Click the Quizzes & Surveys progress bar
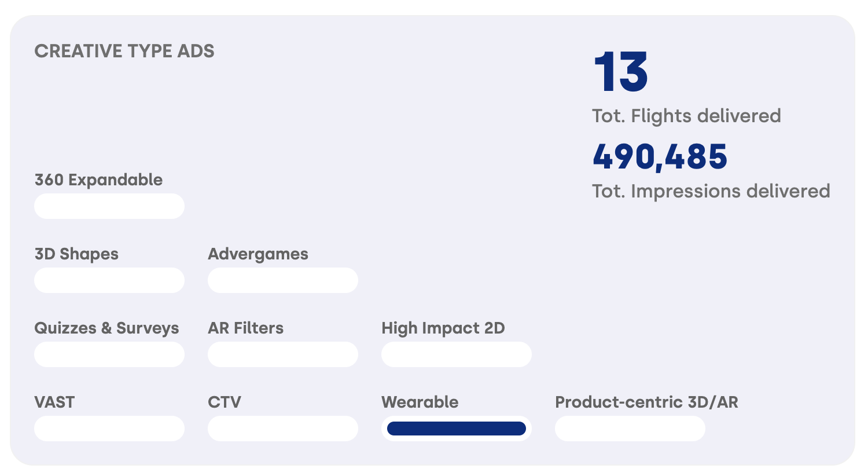 (109, 354)
